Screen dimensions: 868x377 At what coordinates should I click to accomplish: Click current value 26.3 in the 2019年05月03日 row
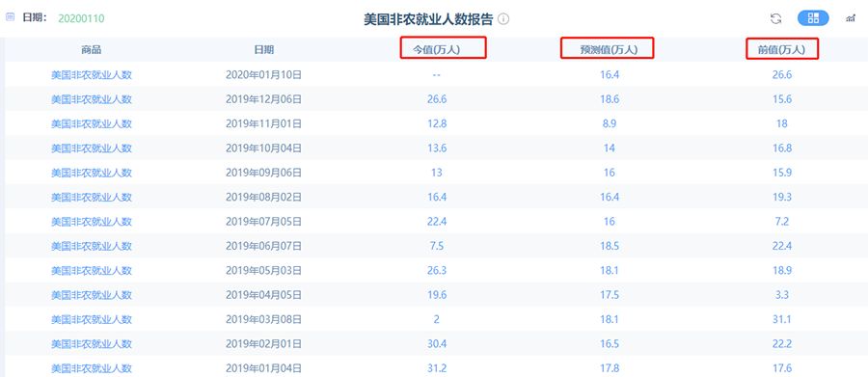coord(437,270)
